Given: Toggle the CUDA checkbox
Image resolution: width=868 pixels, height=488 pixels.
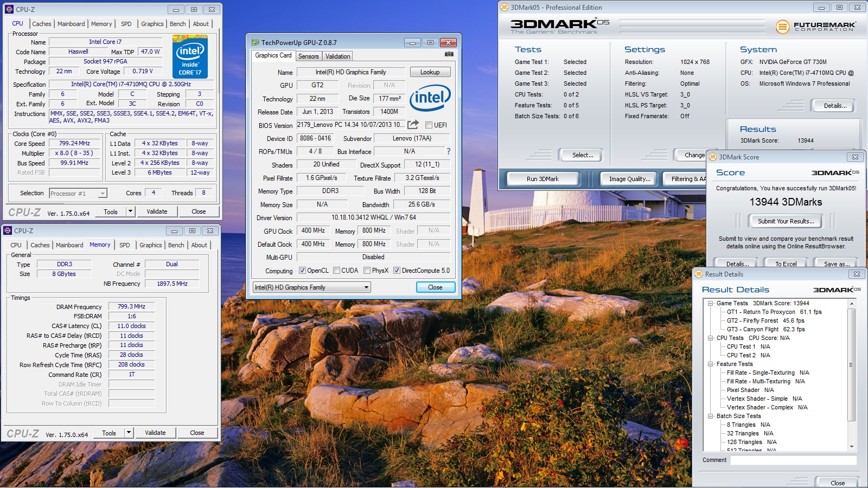Looking at the screenshot, I should click(x=337, y=271).
